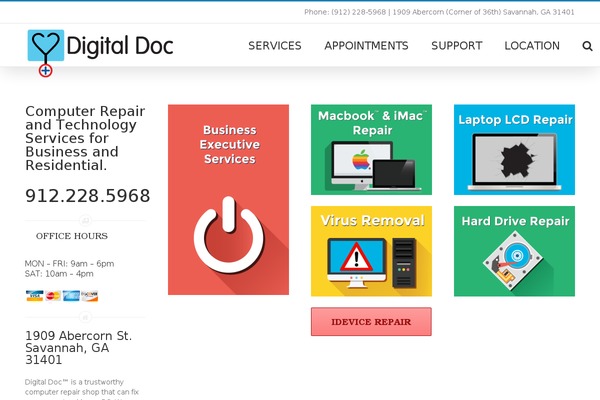Click the 1909 Abercorn St. address text
This screenshot has height=400, width=600.
78,348
